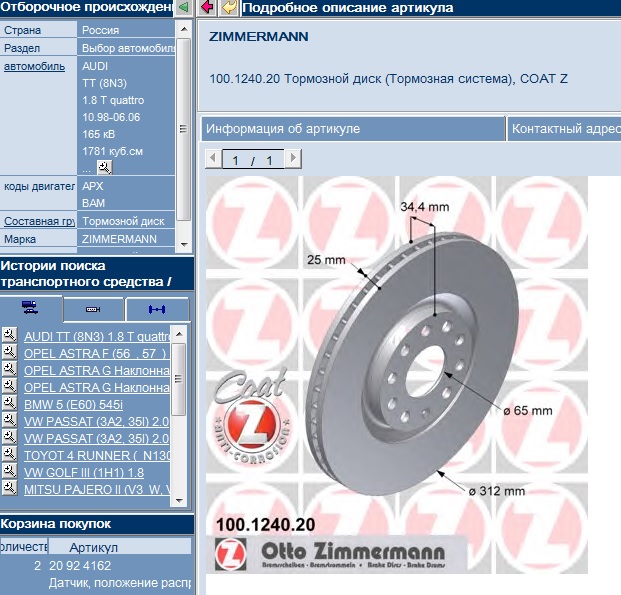Viewport: 621px width, 595px height.
Task: Click the image page number field
Action: [253, 159]
